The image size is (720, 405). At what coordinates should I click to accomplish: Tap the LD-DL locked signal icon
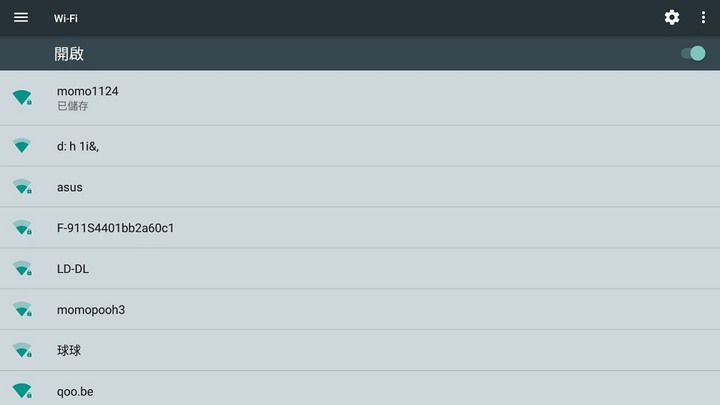pyautogui.click(x=22, y=269)
